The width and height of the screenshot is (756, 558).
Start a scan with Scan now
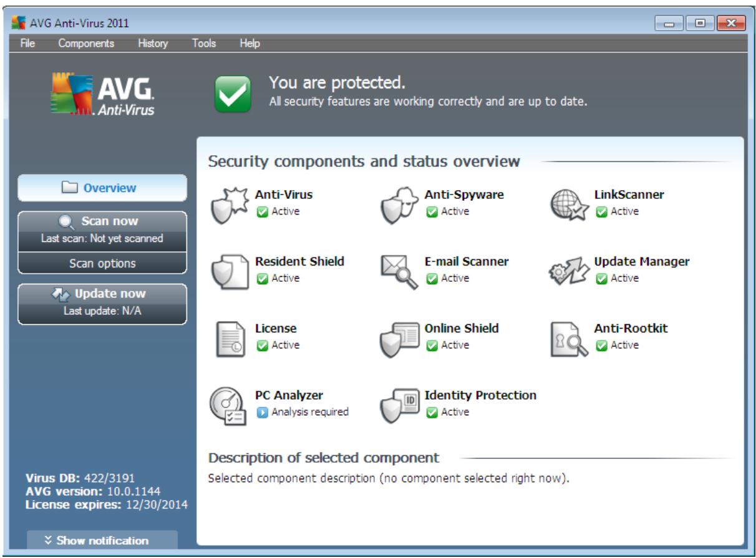(x=102, y=231)
